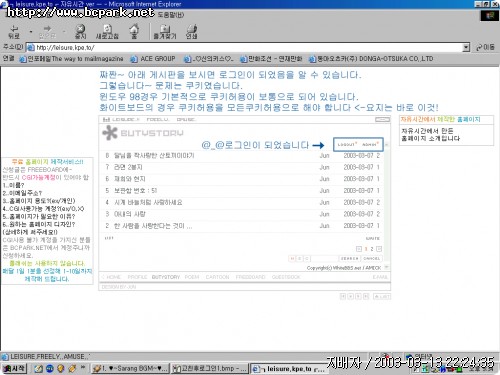Click the ADMIN button on the board
The height and width of the screenshot is (375, 500).
370,144
